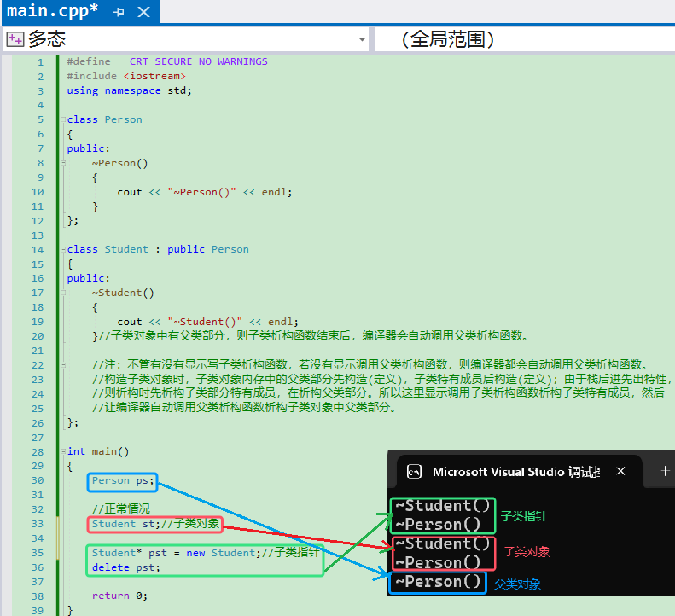
Task: Pin the main.cpp tab
Action: (119, 12)
